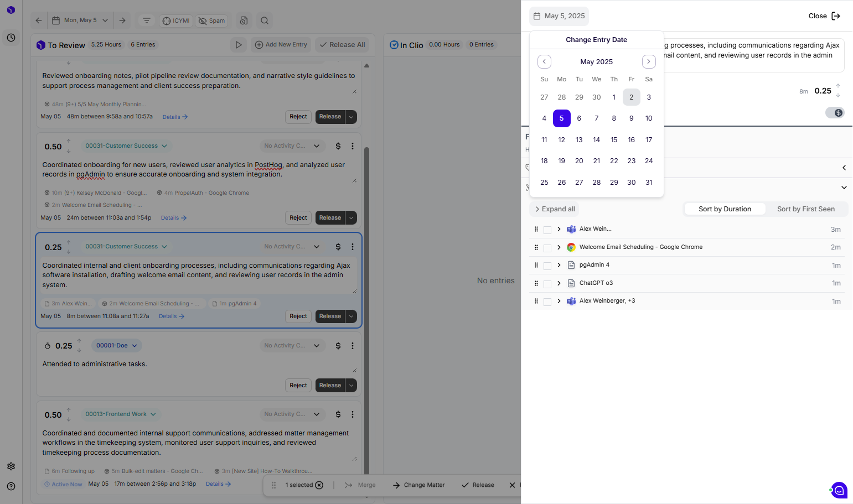853x504 pixels.
Task: Toggle billable switch in detail panel
Action: click(x=835, y=113)
